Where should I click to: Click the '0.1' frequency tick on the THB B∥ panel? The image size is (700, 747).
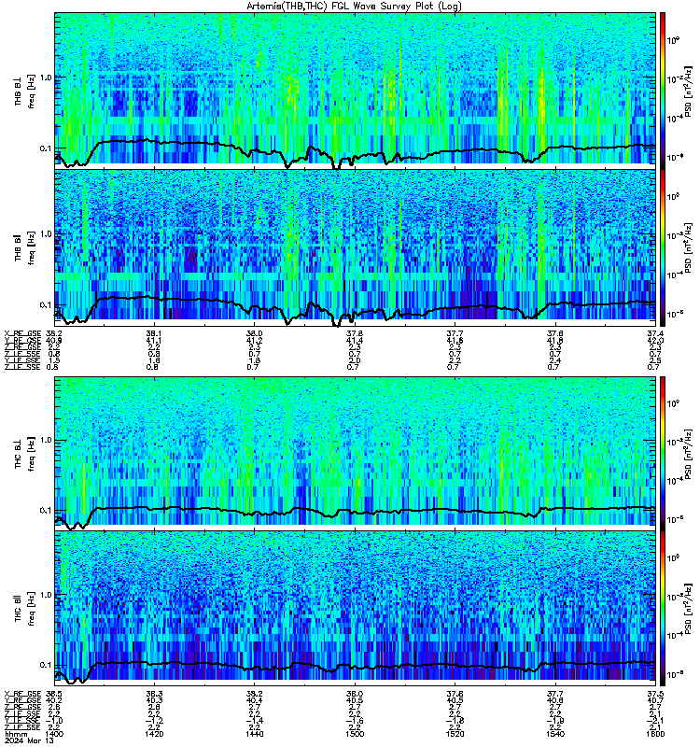pyautogui.click(x=46, y=305)
